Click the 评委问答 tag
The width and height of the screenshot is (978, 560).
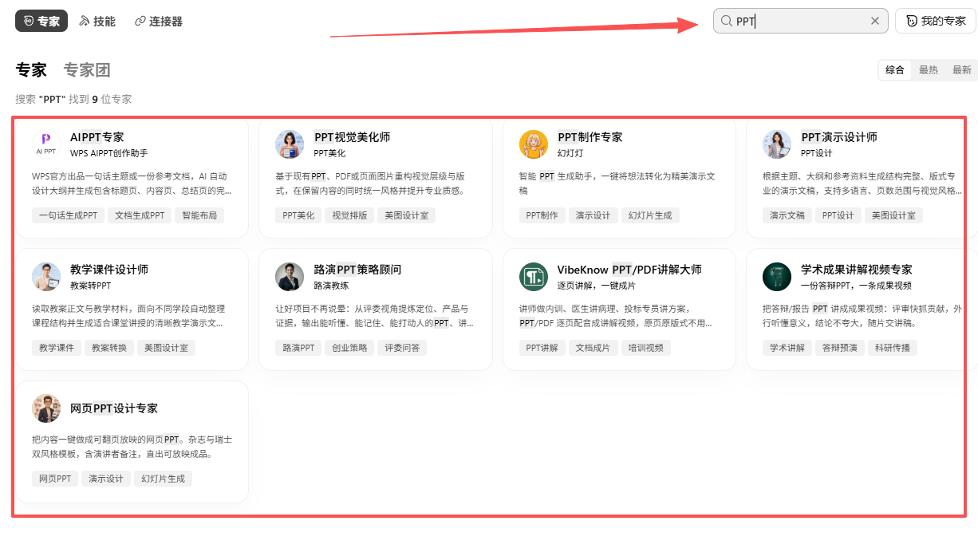(402, 348)
